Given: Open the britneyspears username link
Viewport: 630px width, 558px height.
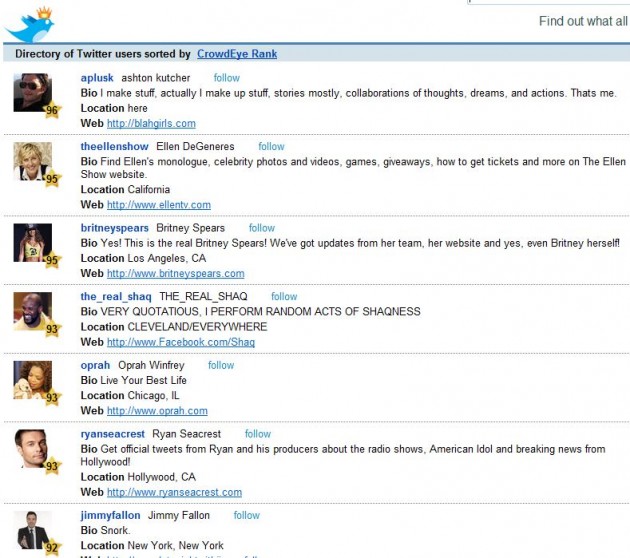Looking at the screenshot, I should pyautogui.click(x=115, y=228).
